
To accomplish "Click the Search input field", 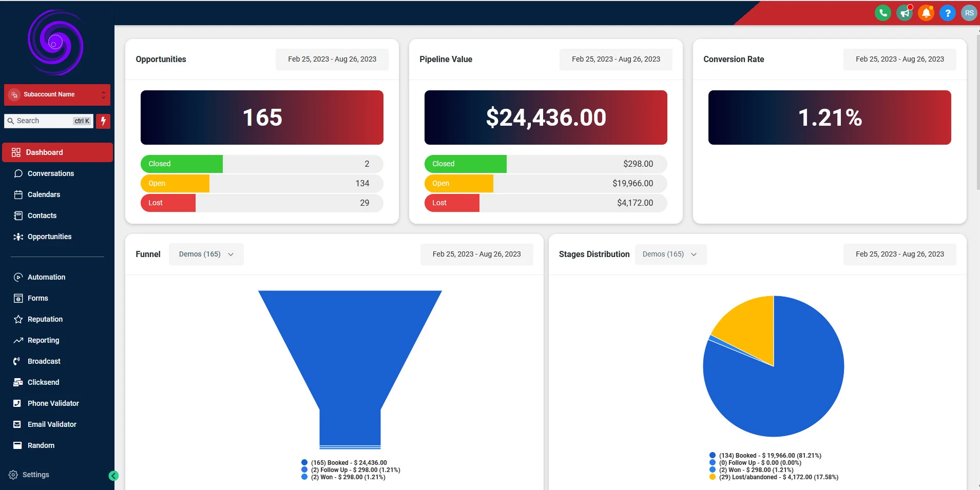I will (49, 121).
